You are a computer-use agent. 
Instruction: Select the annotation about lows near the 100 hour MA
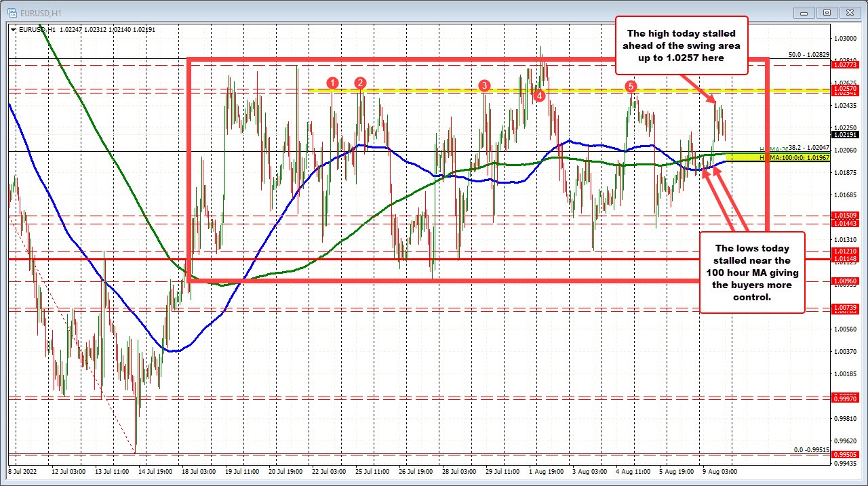[x=752, y=272]
